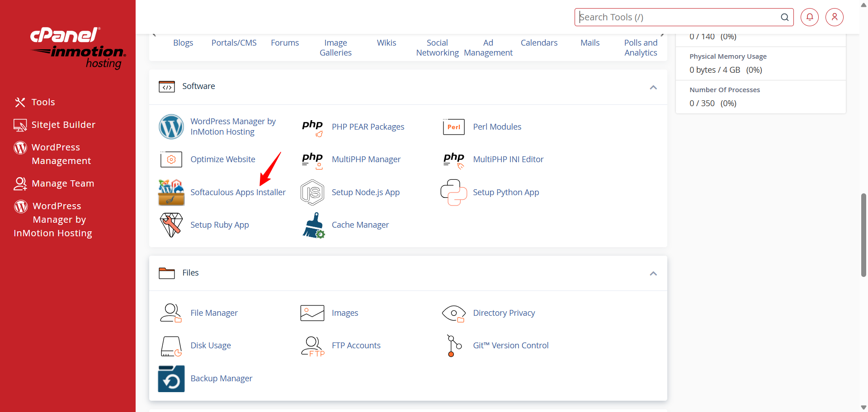The image size is (868, 412).
Task: Click the Perl Modules icon
Action: point(453,127)
